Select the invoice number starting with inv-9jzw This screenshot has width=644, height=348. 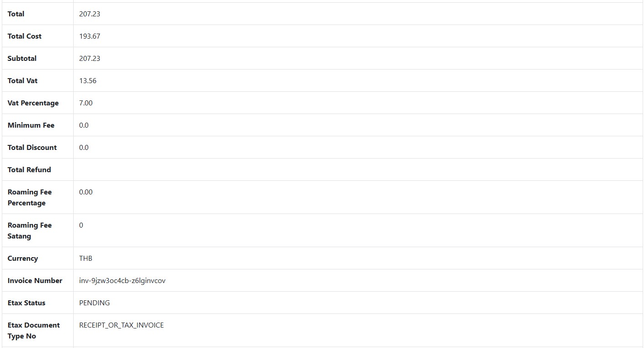pyautogui.click(x=122, y=281)
